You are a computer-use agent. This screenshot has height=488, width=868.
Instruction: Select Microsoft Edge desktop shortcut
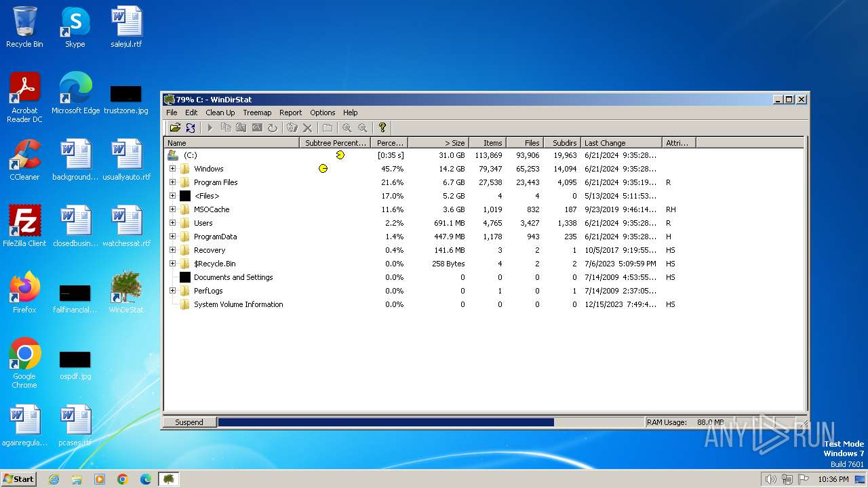click(75, 94)
